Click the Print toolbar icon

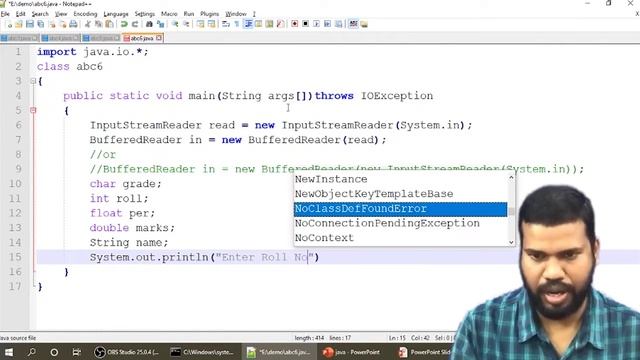point(73,24)
